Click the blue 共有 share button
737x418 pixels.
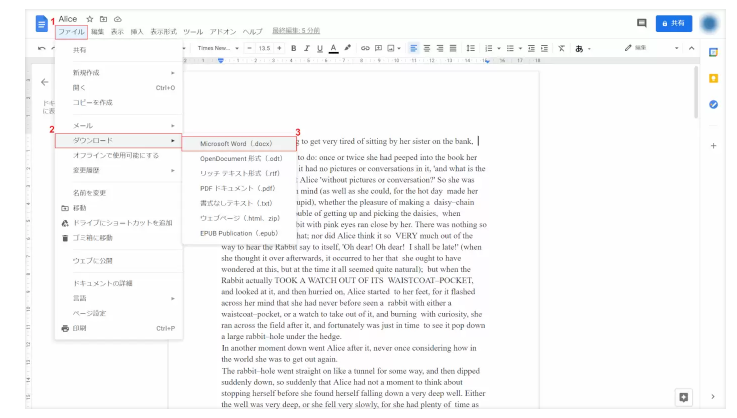(674, 22)
